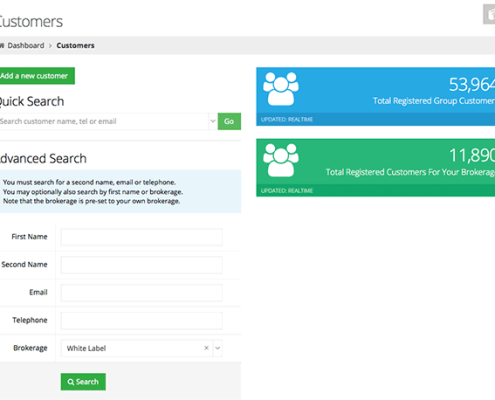Click into the Telephone field
This screenshot has width=495, height=400.
[x=141, y=321]
